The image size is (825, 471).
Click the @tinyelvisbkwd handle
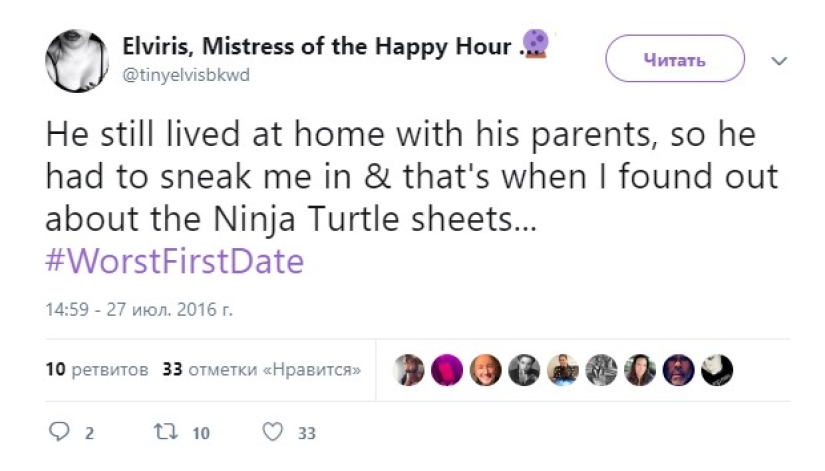[x=186, y=76]
